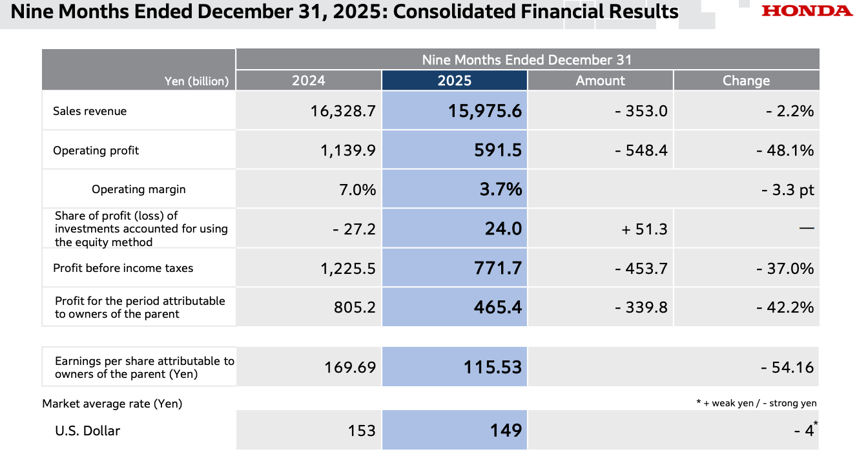Click the Change column header
The image size is (868, 456).
point(746,81)
